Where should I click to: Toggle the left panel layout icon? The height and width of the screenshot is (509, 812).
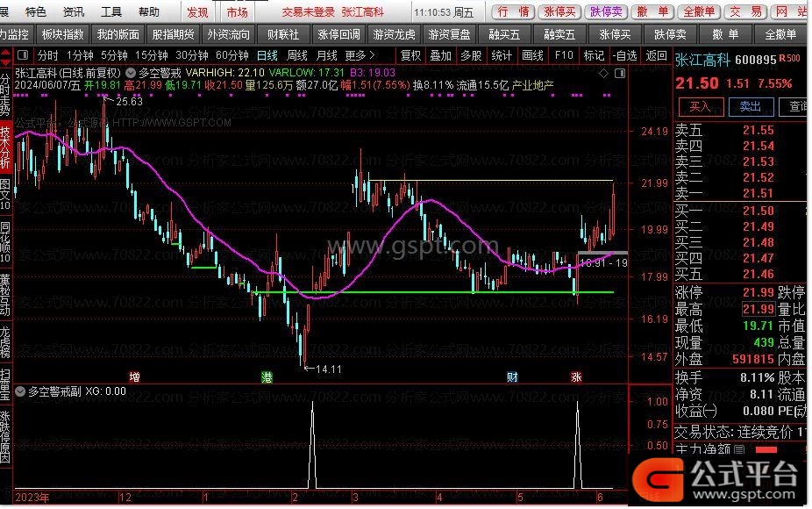[23, 55]
